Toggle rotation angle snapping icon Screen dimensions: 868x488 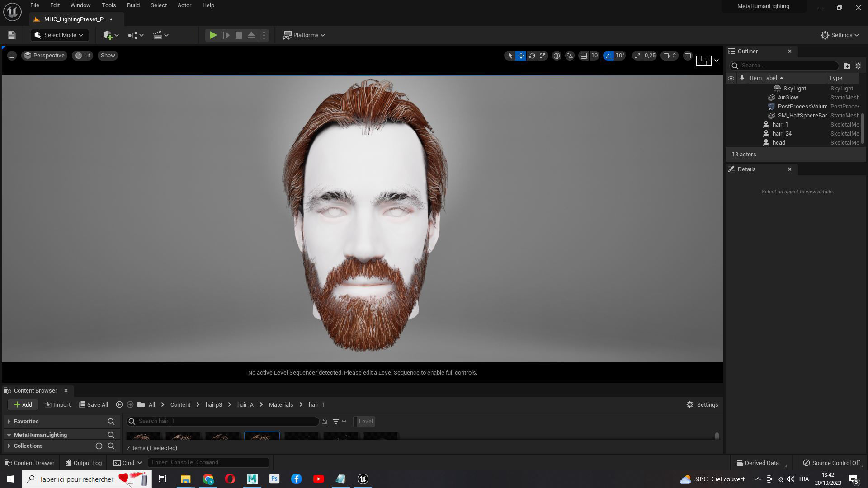pyautogui.click(x=609, y=56)
